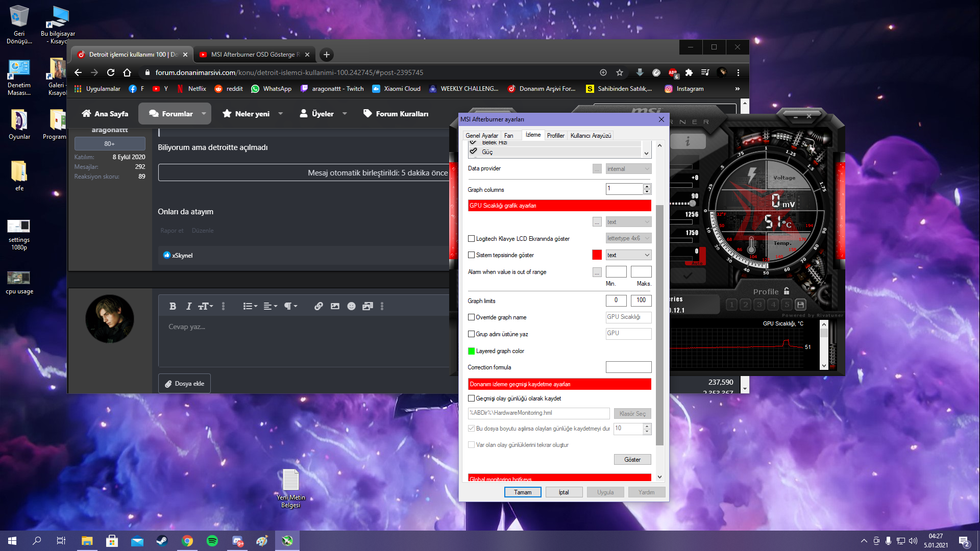This screenshot has height=551, width=980.
Task: Click the save profile floppy icon in Afterburner
Action: (x=800, y=305)
